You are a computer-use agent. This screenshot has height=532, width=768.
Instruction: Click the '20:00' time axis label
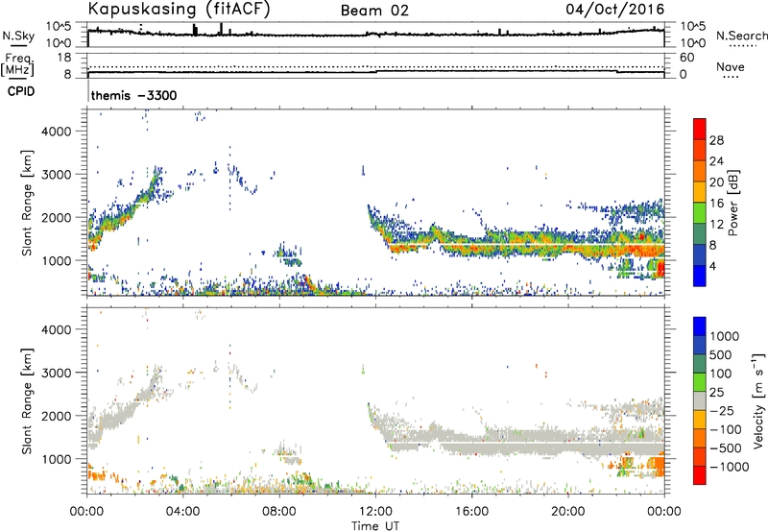567,512
